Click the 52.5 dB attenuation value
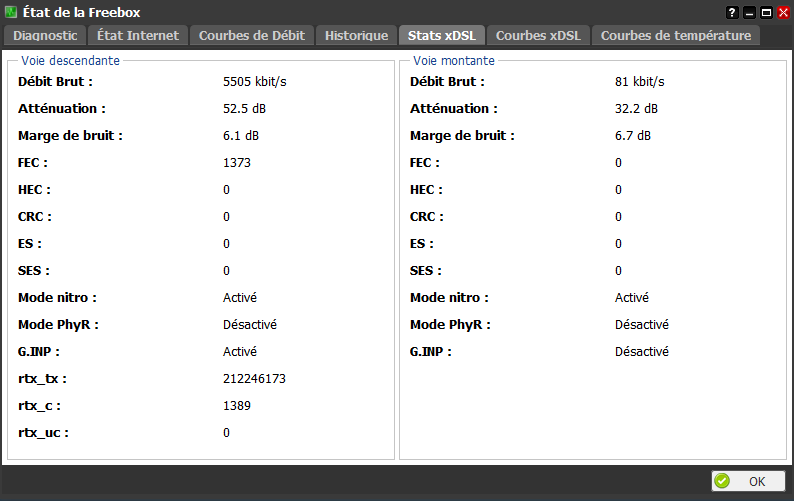The image size is (794, 501). click(244, 108)
